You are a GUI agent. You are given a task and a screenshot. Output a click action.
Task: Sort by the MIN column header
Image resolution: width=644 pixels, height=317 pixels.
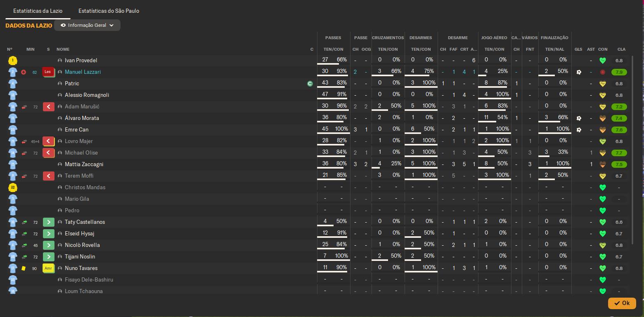click(31, 49)
